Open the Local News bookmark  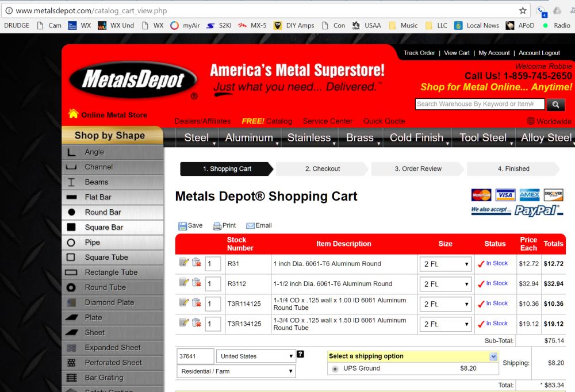click(476, 25)
